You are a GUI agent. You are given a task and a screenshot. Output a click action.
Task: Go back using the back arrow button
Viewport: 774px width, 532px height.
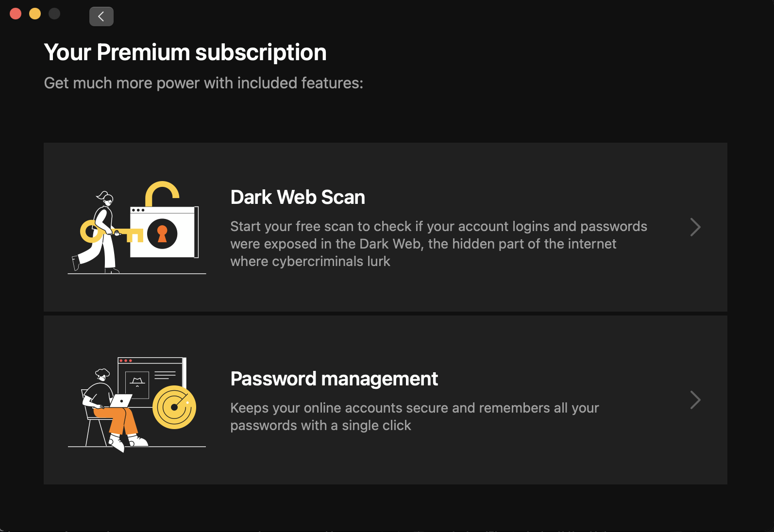coord(101,17)
